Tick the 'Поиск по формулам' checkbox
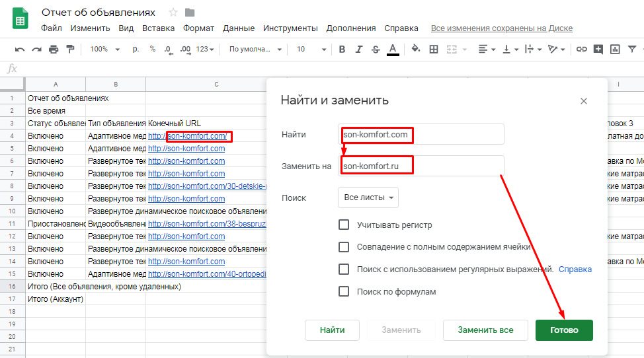 (x=344, y=291)
